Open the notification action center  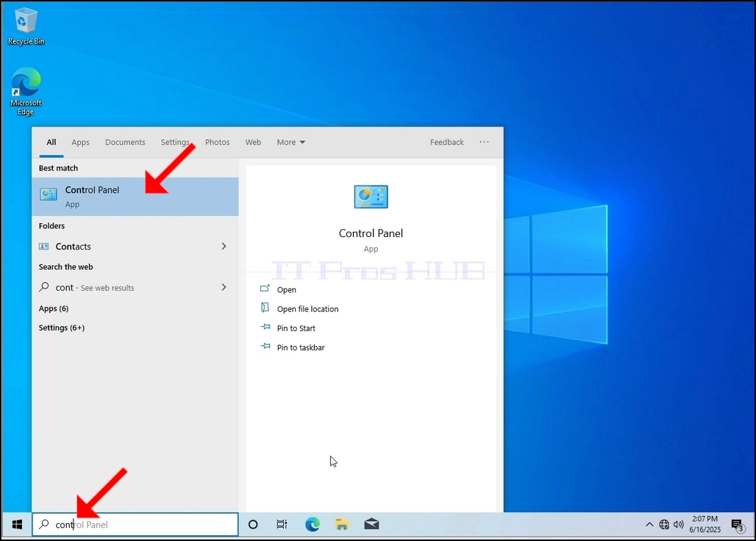click(737, 525)
